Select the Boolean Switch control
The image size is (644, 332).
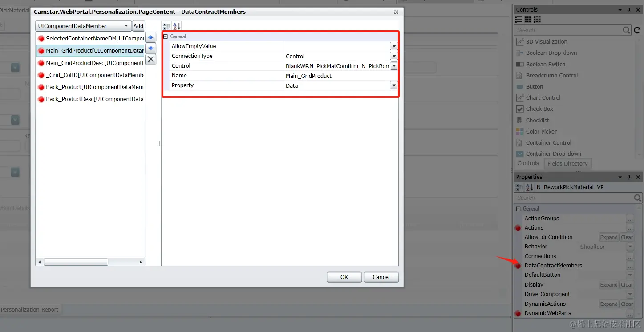pos(546,64)
